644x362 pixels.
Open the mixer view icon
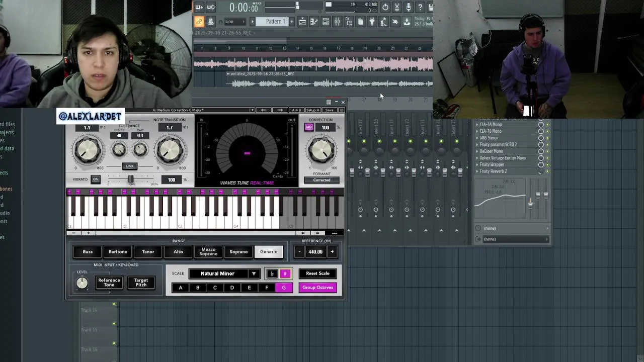(337, 22)
